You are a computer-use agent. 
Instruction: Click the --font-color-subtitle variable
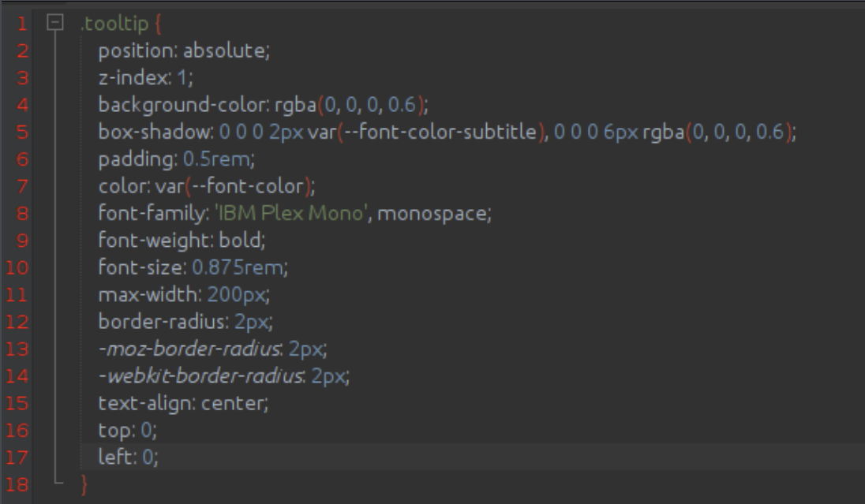point(439,132)
